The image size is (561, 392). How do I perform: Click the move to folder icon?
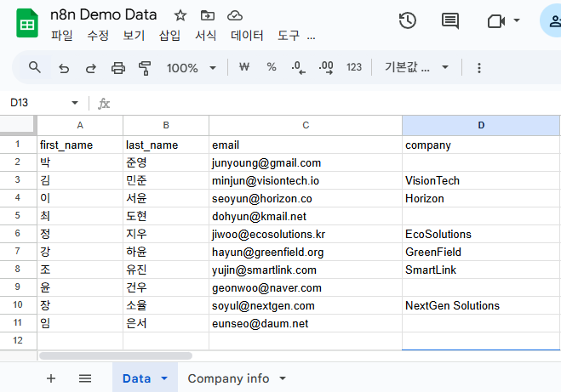coord(208,15)
